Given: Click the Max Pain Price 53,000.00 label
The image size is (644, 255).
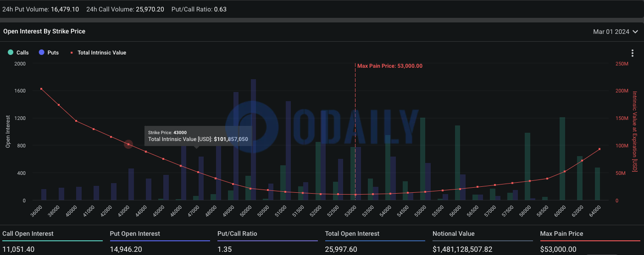Looking at the screenshot, I should [x=390, y=66].
